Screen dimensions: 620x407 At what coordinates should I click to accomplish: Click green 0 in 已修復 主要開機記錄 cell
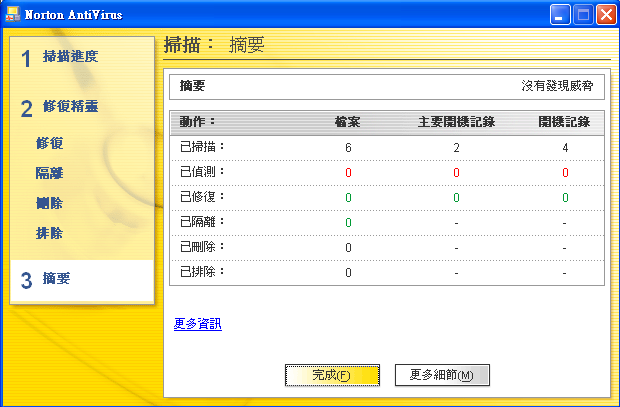456,197
